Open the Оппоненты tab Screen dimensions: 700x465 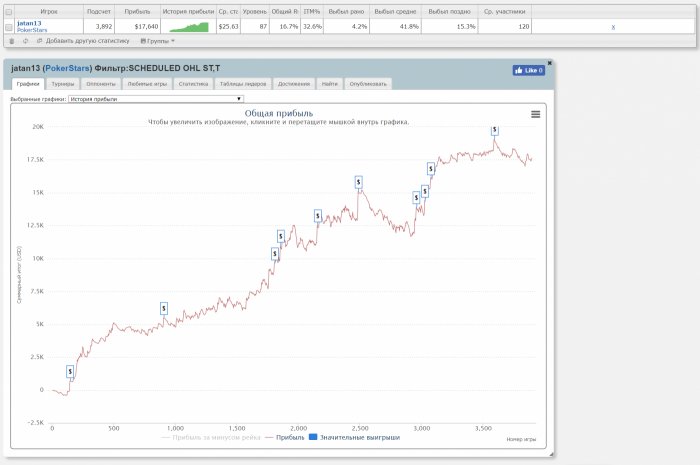pyautogui.click(x=101, y=84)
